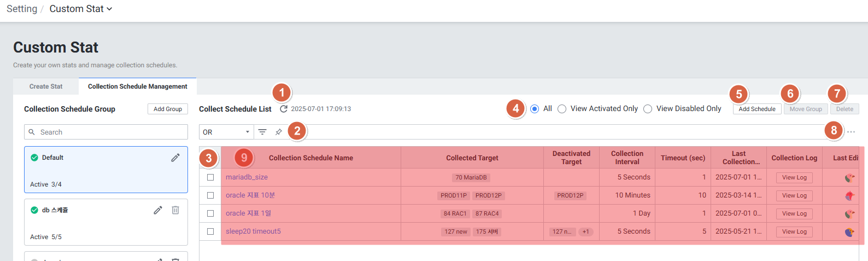Viewport: 868px width, 261px height.
Task: Edit the Default group pencil icon
Action: pyautogui.click(x=175, y=158)
